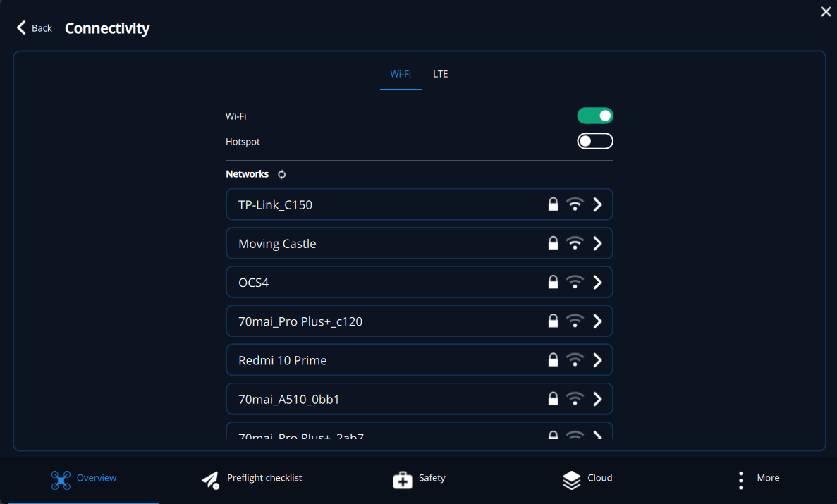The height and width of the screenshot is (504, 837).
Task: Open chevron for 70mai_A510_0bb1
Action: coord(597,399)
